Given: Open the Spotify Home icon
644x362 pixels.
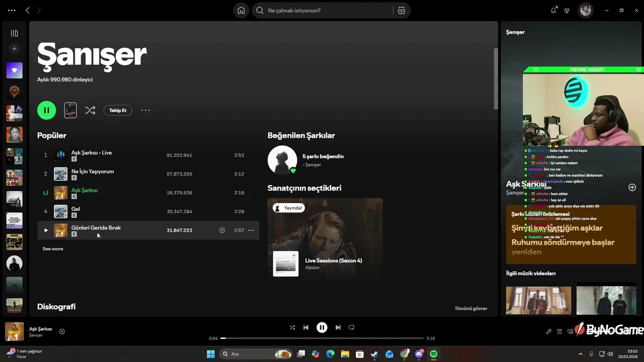Looking at the screenshot, I should click(241, 11).
